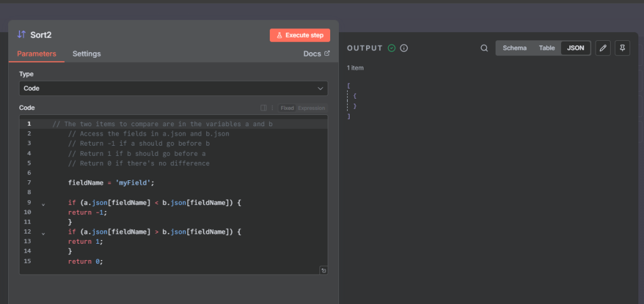This screenshot has width=644, height=304.
Task: Click the Sort2 node sort icon
Action: click(x=21, y=35)
